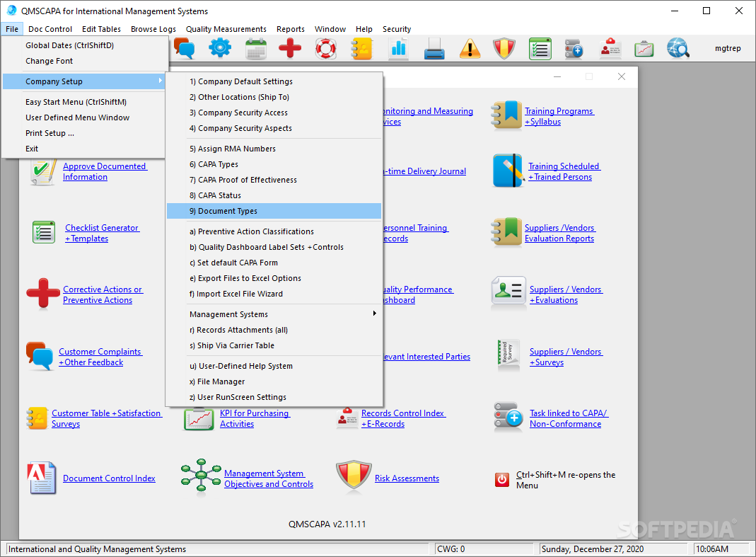Open the Edit Tables menu
756x557 pixels.
click(x=101, y=29)
